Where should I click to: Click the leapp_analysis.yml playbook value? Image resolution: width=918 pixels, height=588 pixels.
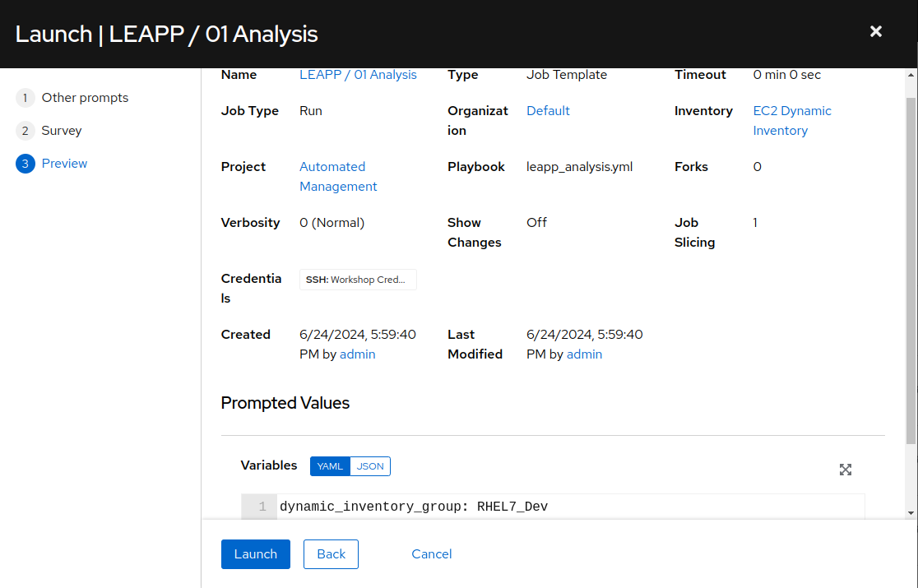(580, 167)
